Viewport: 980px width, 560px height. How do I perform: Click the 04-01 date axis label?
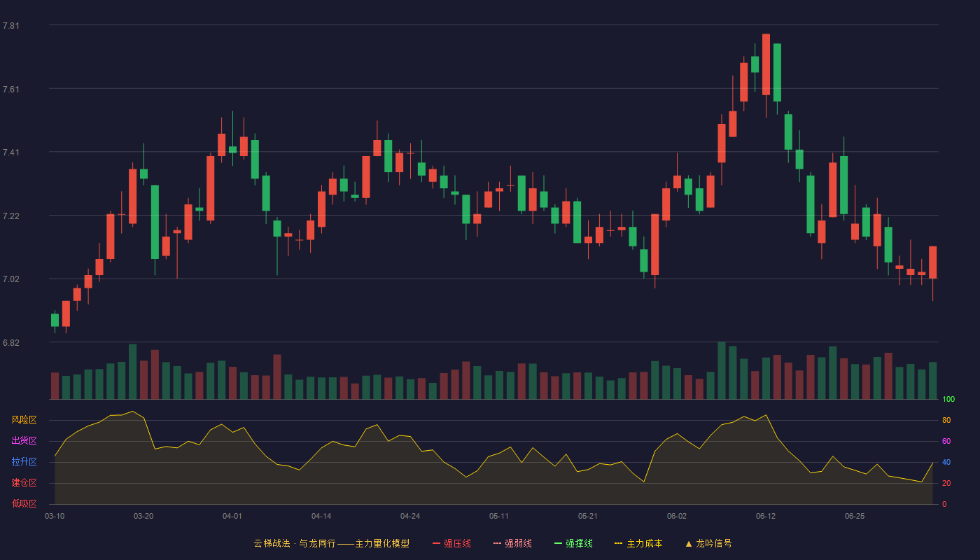click(x=232, y=516)
